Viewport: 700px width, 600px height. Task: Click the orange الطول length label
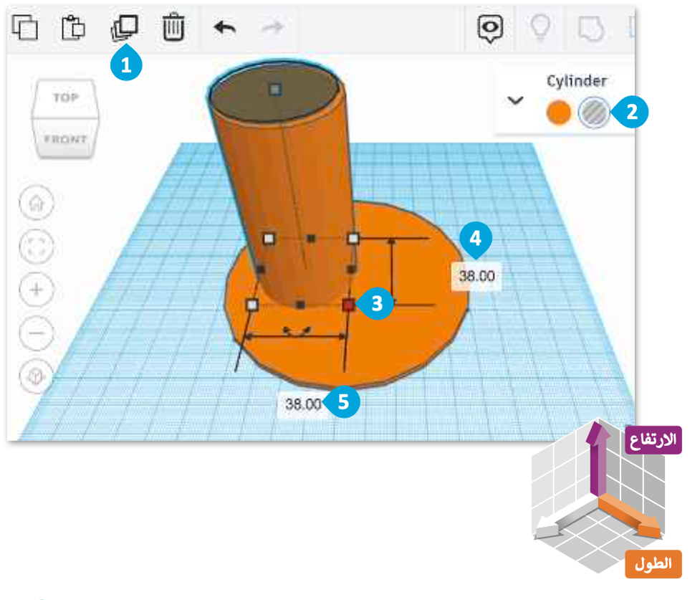tap(653, 564)
